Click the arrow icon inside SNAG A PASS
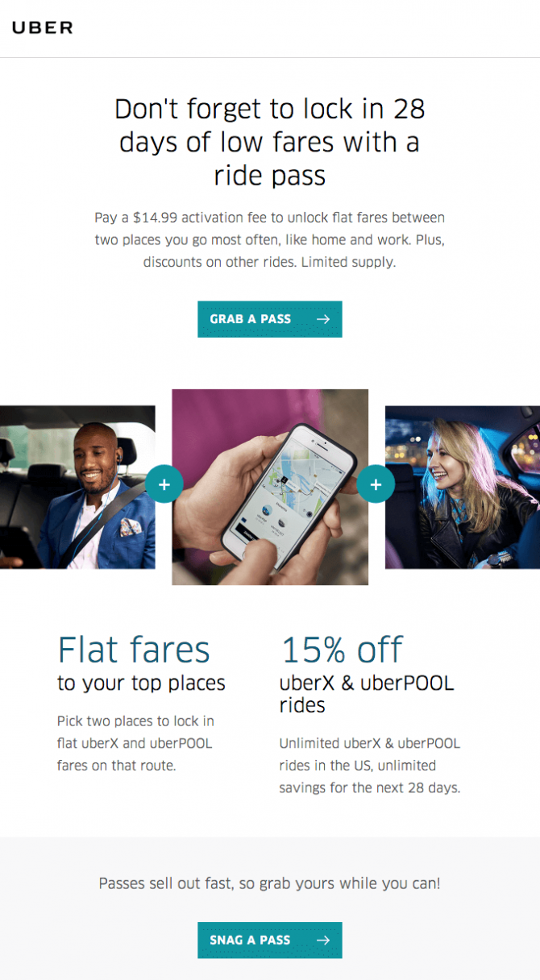The height and width of the screenshot is (980, 540). [325, 940]
